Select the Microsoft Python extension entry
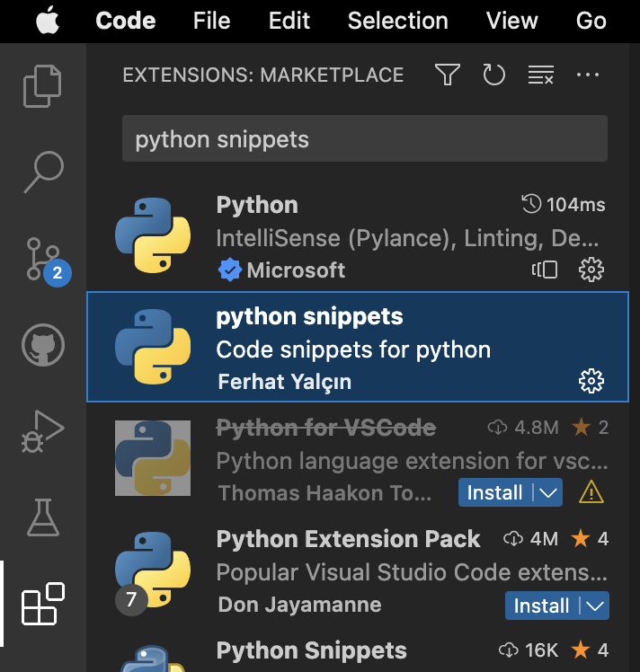Viewport: 640px width, 672px height. click(358, 235)
